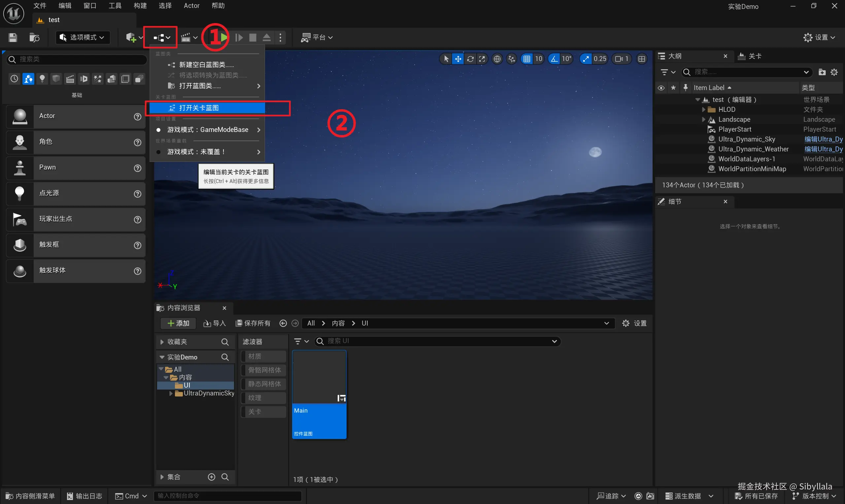Expand the UltraDynamicSky folder tree node
This screenshot has height=504, width=845.
[171, 393]
